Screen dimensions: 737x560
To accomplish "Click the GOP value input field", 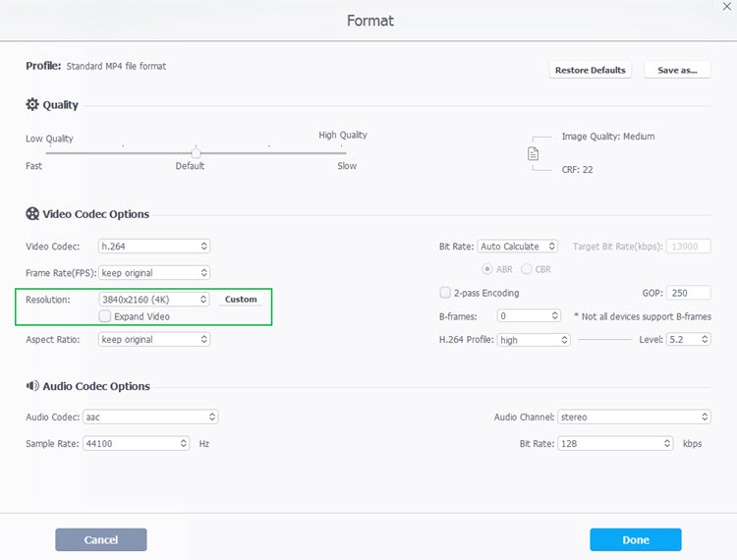I will pyautogui.click(x=689, y=293).
